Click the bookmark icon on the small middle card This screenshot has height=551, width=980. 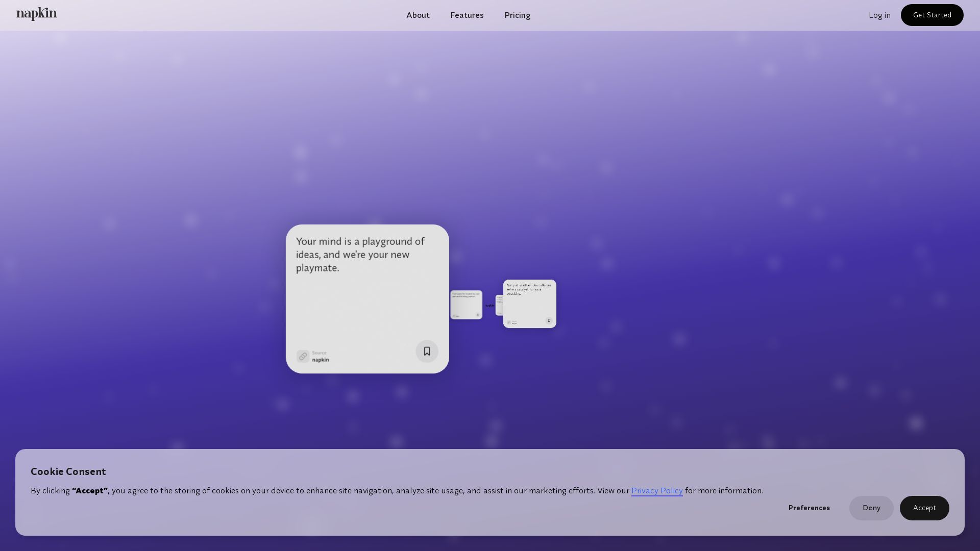tap(478, 315)
